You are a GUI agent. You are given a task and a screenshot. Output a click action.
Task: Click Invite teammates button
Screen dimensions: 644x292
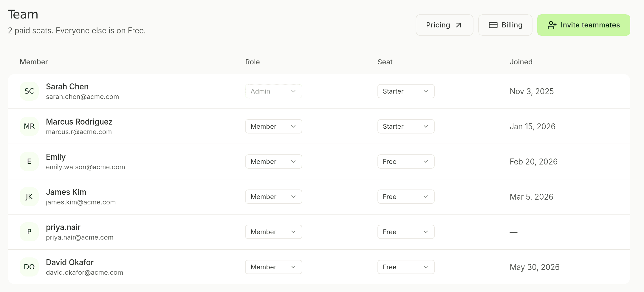[584, 25]
